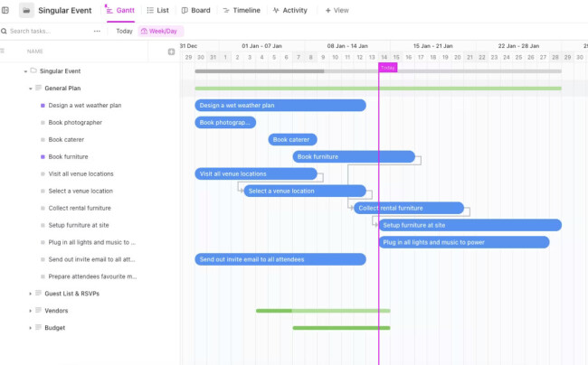588x365 pixels.
Task: Switch to the Board view tab
Action: click(x=195, y=11)
